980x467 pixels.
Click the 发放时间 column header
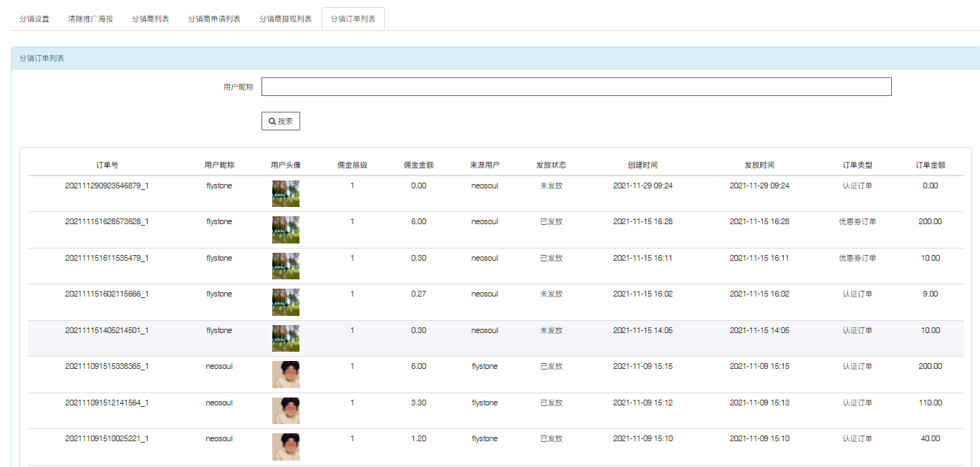coord(759,165)
